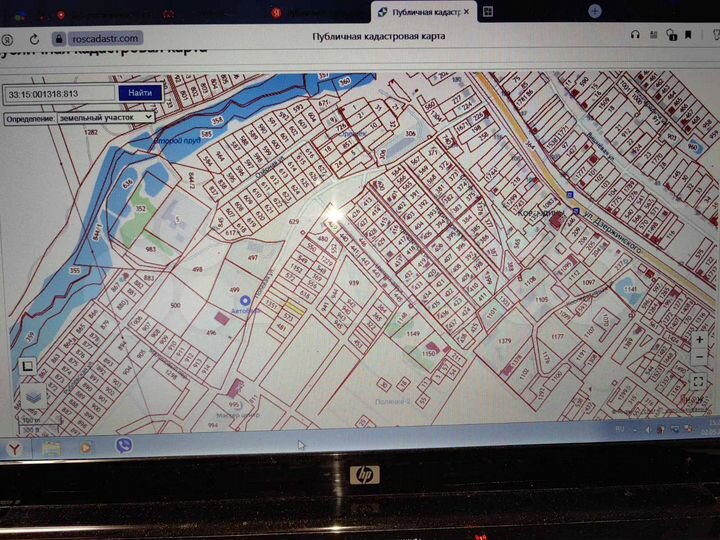Open the map layers switcher
Screen dimensions: 720x540
33,397
